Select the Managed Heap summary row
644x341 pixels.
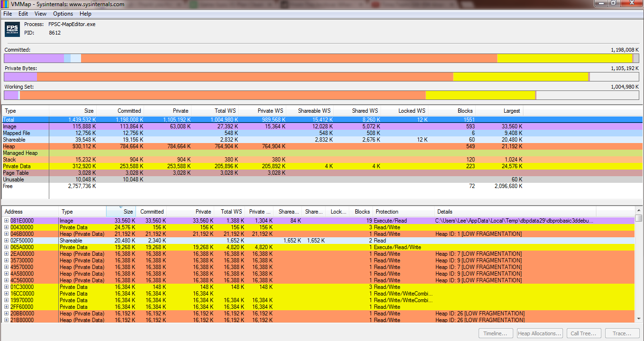click(322, 153)
